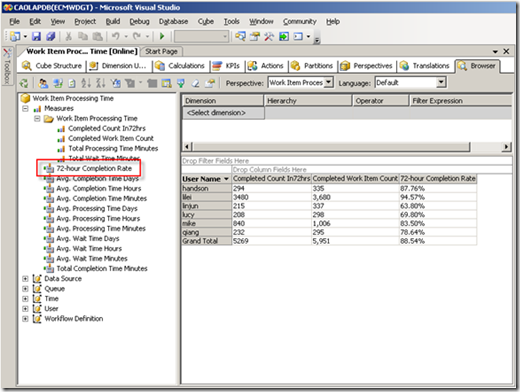Click the Undo arrow icon

[x=115, y=36]
